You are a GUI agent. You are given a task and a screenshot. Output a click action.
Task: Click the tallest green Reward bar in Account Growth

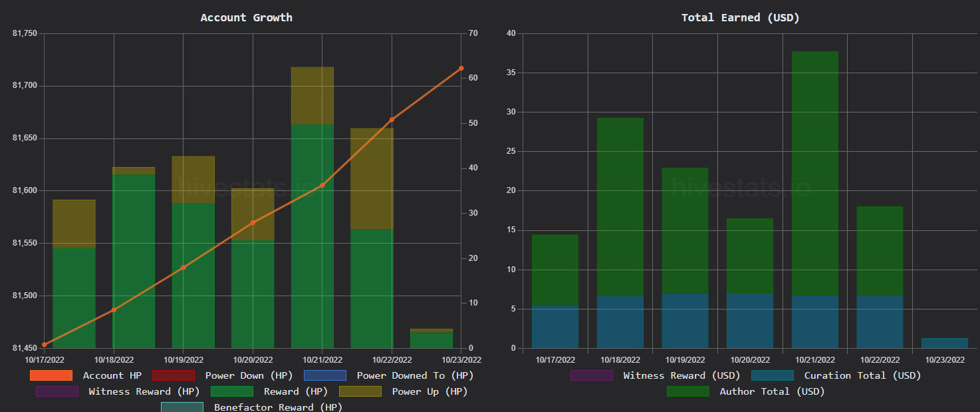point(312,236)
